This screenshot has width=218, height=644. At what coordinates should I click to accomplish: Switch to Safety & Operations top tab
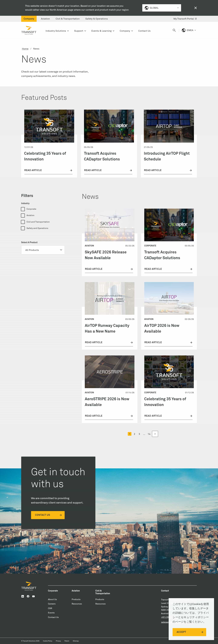point(96,19)
